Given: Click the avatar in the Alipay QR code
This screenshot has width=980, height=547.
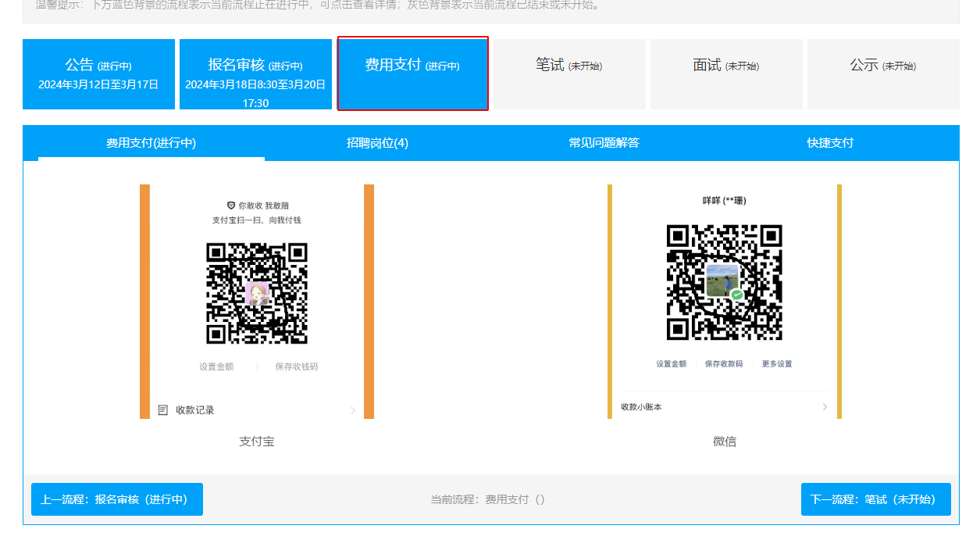Looking at the screenshot, I should click(257, 294).
